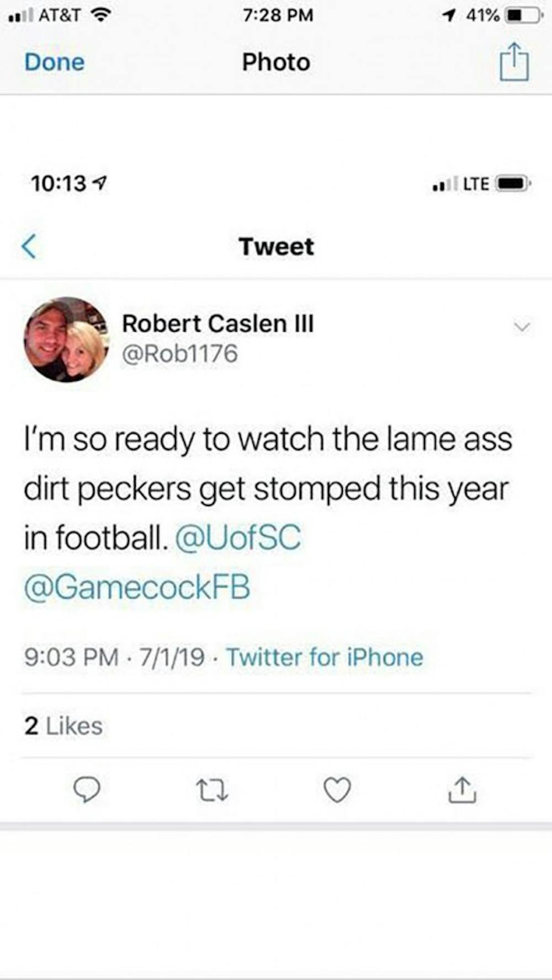Open the @GamecockFB mention
Screen dimensions: 552x980
click(x=137, y=587)
